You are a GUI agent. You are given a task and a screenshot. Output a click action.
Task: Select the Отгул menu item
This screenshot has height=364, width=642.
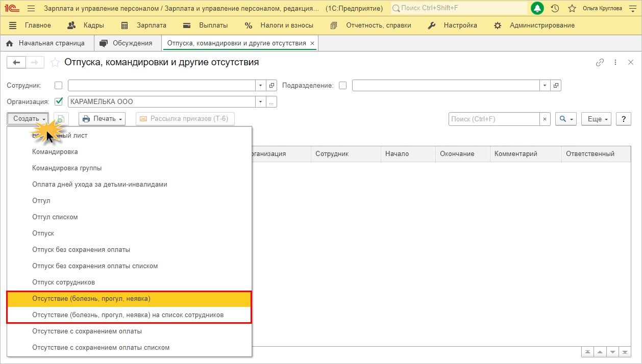pyautogui.click(x=130, y=201)
